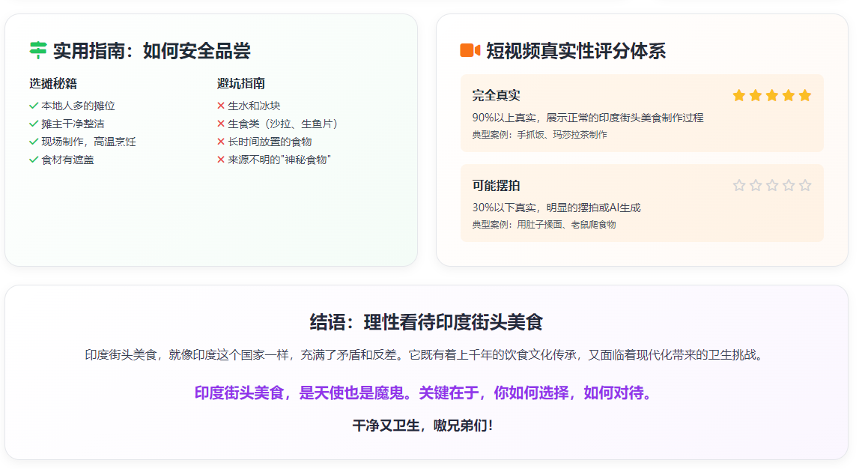Click the red X next to 长时间放置的食物

(x=221, y=142)
